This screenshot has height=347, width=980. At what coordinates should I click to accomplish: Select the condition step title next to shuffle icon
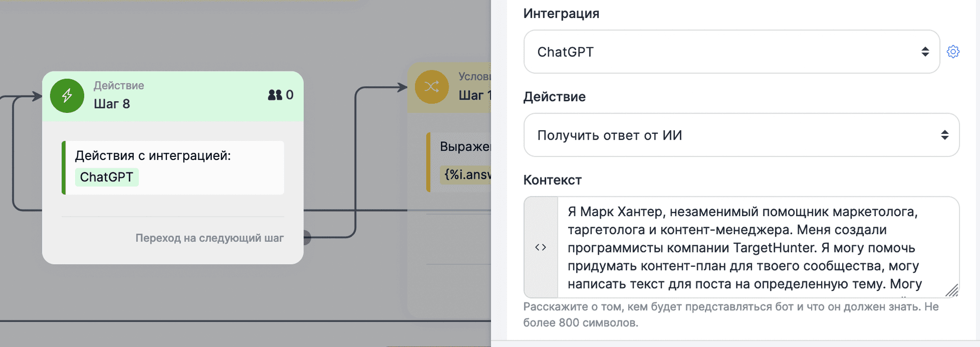pos(474,96)
